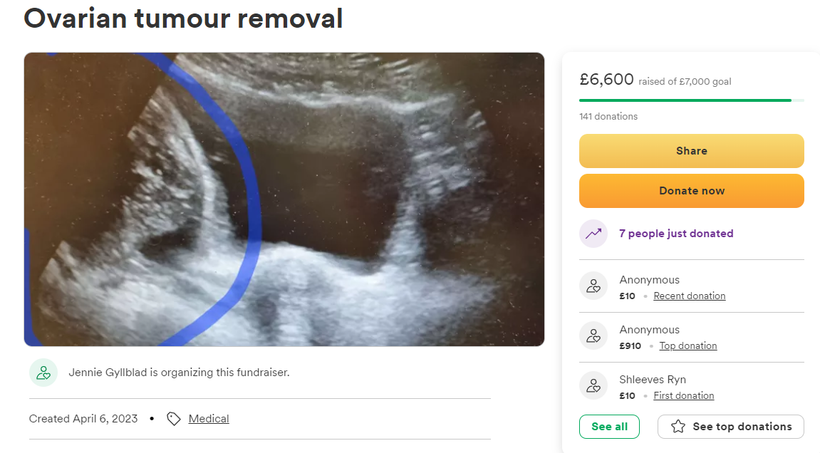Click the Share button
The image size is (820, 453).
(x=691, y=151)
